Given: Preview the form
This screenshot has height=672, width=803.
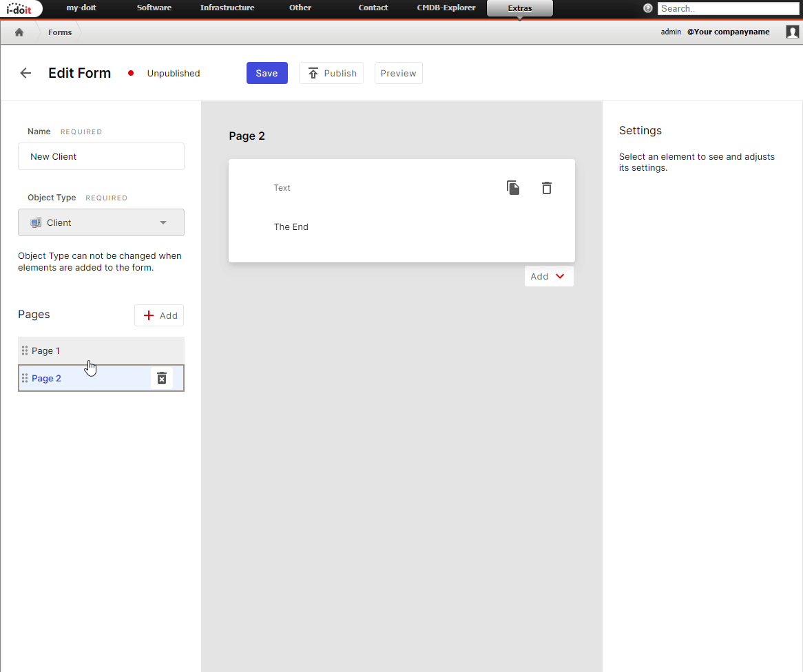Looking at the screenshot, I should (x=399, y=73).
